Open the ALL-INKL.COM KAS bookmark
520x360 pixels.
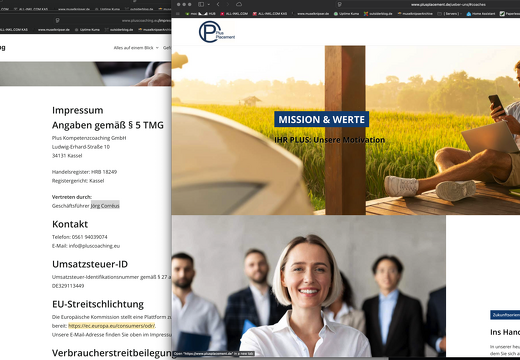[x=270, y=14]
